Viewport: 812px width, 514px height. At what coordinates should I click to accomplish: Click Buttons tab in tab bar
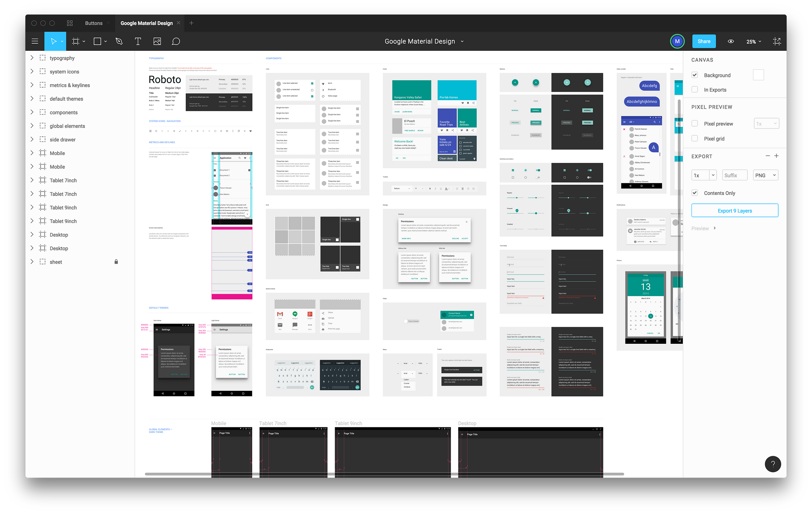[x=93, y=23]
